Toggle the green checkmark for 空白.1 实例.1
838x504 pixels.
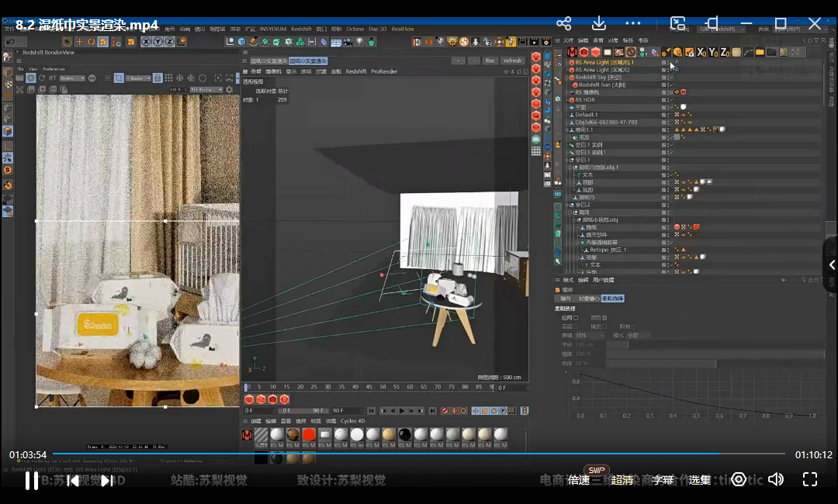pyautogui.click(x=670, y=152)
